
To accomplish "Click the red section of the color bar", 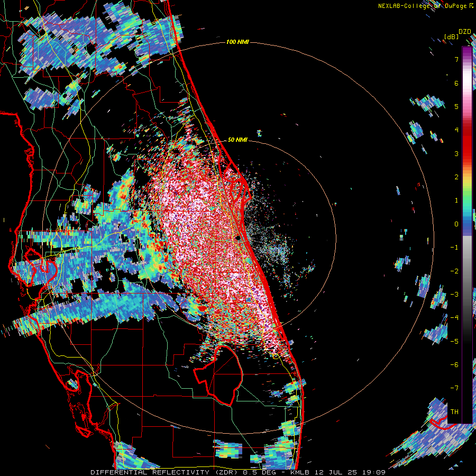I will [467, 143].
